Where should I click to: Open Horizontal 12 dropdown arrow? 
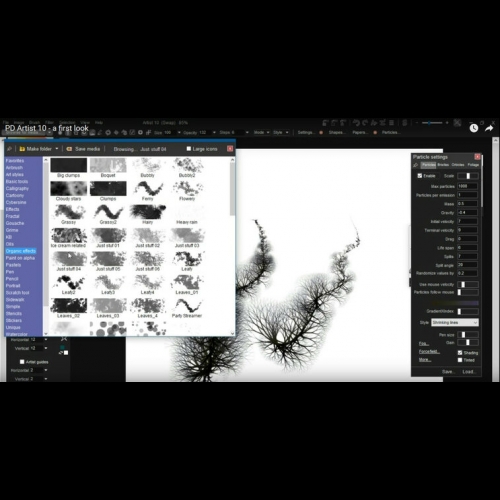click(46, 339)
